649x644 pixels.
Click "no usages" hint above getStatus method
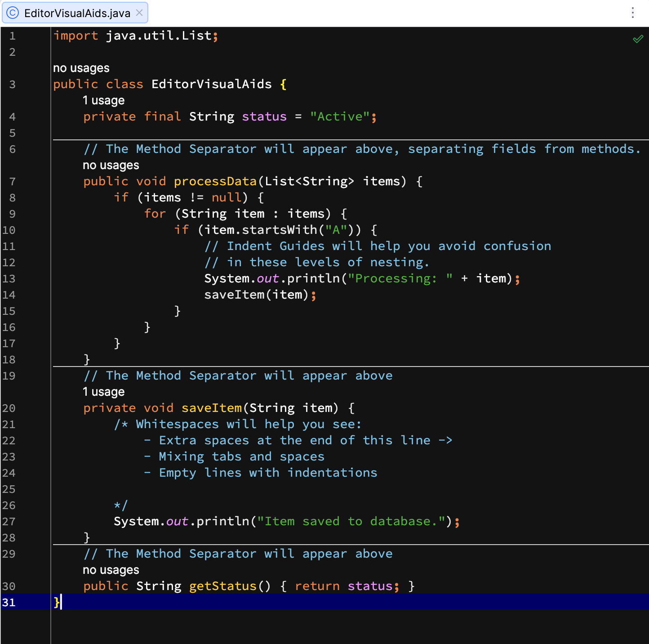[x=111, y=570]
